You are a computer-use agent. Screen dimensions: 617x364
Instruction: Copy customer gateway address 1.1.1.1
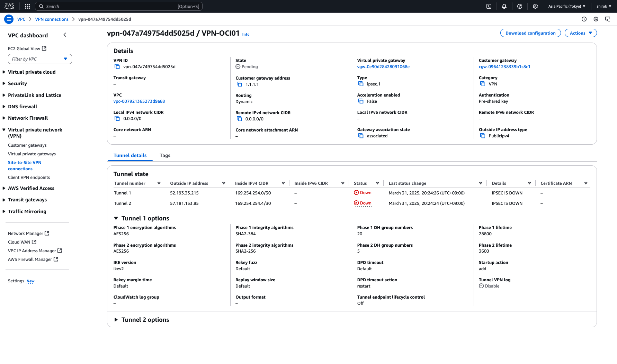[x=239, y=84]
